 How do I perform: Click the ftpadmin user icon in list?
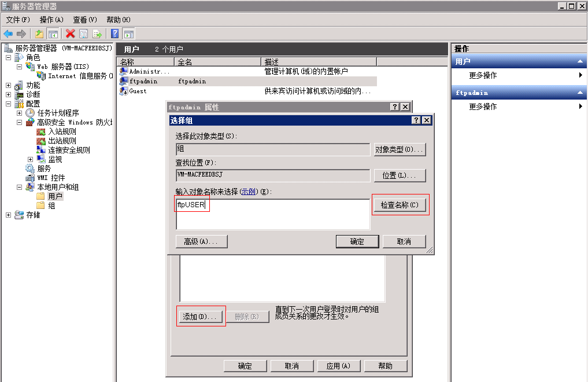(123, 81)
